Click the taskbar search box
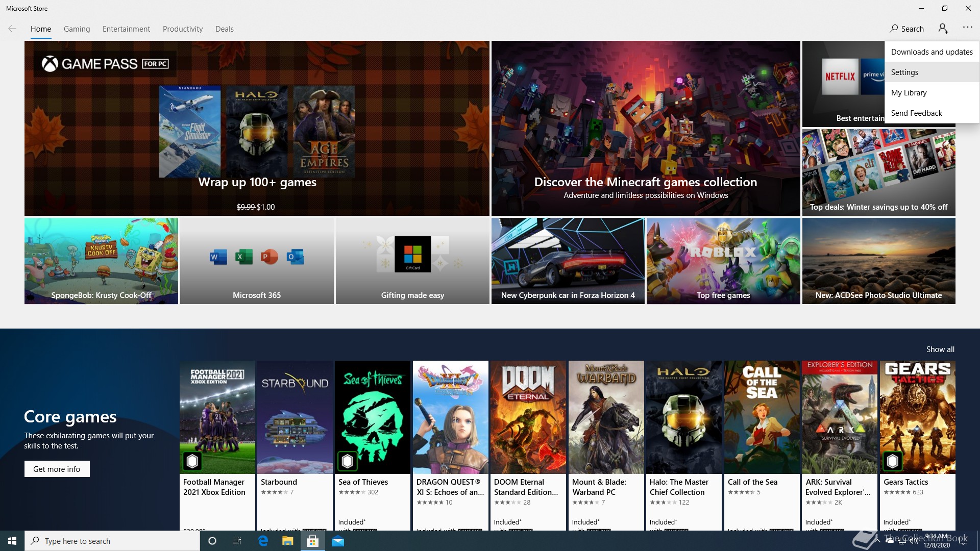This screenshot has width=980, height=551. point(112,541)
